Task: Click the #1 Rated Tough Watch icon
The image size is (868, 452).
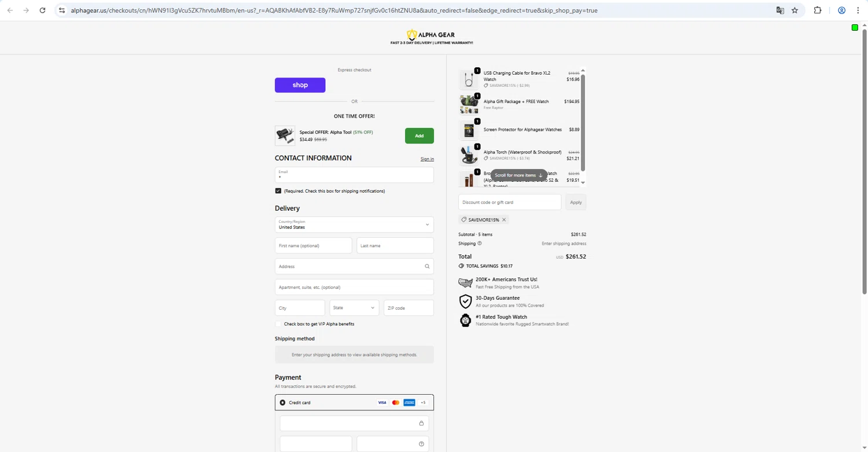Action: [465, 320]
